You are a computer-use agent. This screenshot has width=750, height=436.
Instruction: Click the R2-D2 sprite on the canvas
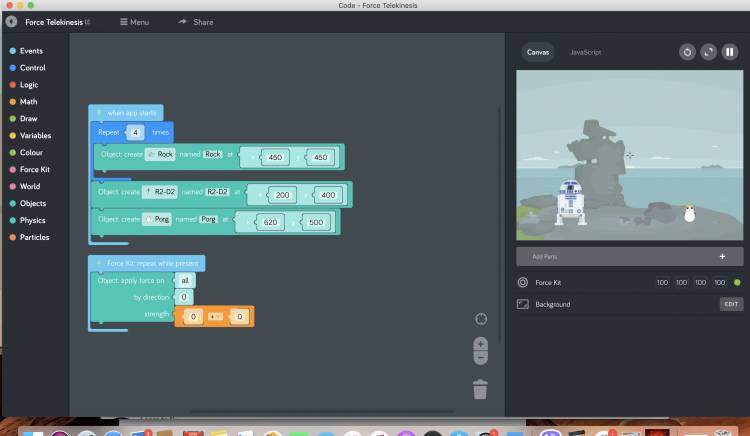click(x=570, y=202)
